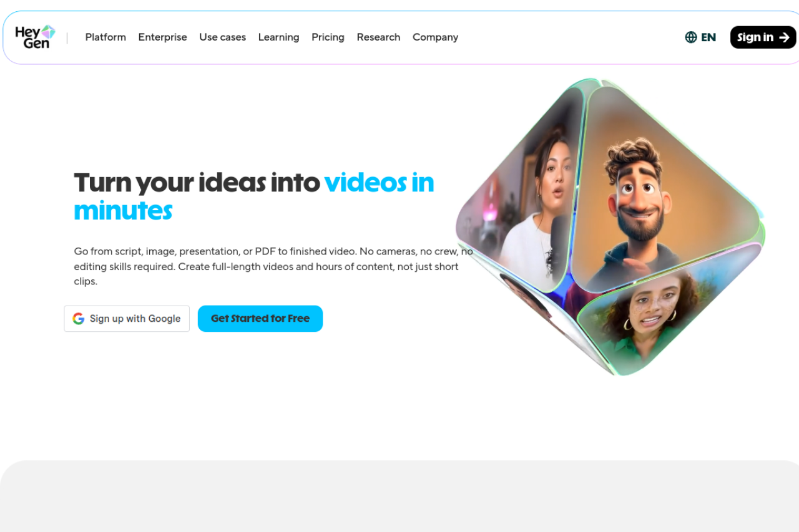The height and width of the screenshot is (532, 799).
Task: Click the Google logo on sign-up button
Action: pos(79,319)
